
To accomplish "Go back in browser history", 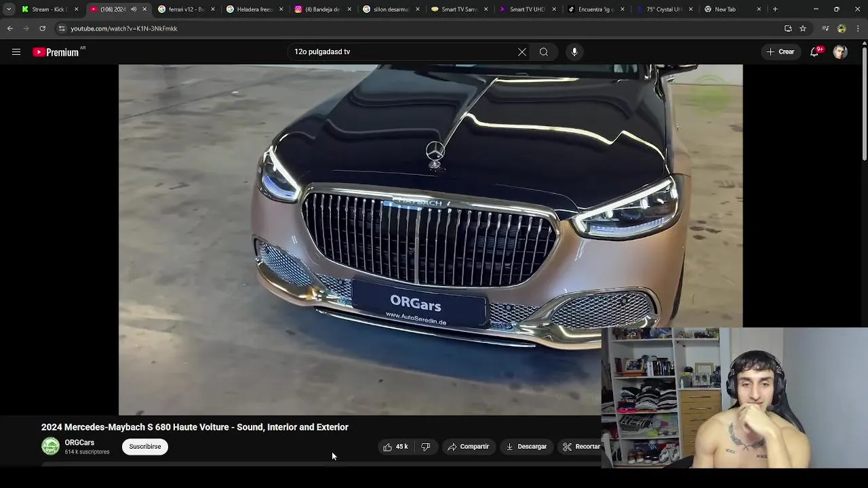I will click(10, 28).
